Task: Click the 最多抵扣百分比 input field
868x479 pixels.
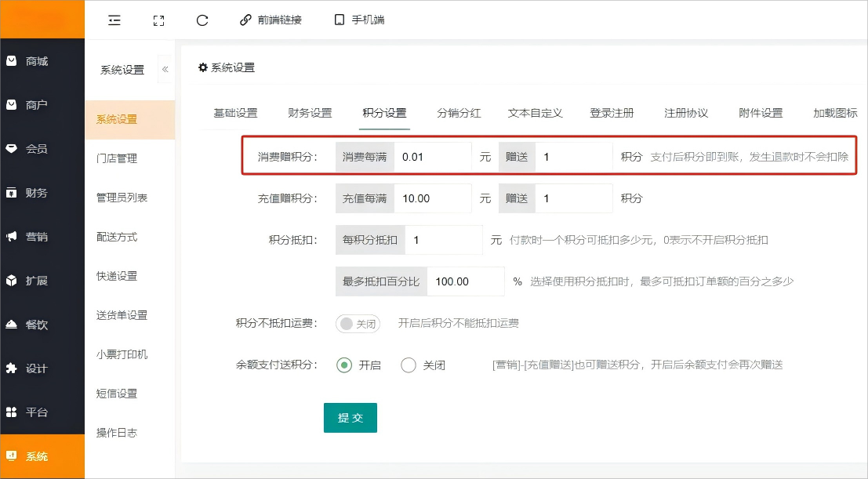Action: pos(465,281)
